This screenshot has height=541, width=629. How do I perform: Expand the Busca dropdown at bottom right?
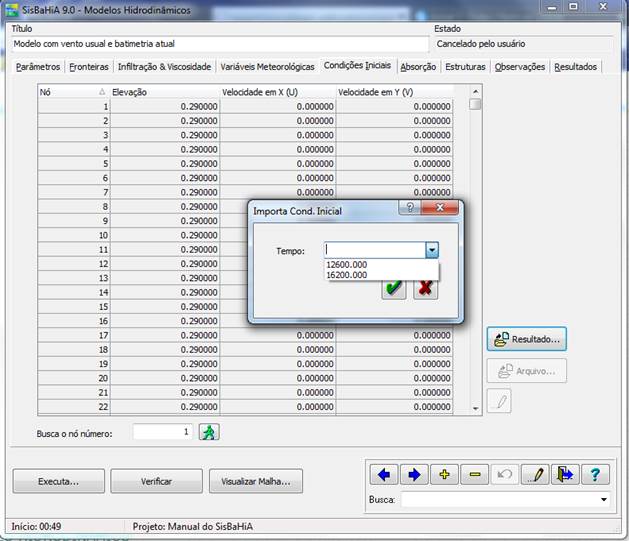[604, 500]
